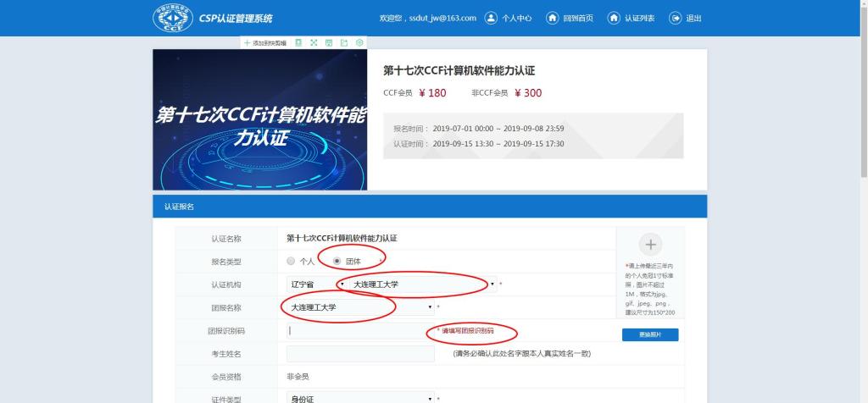Expand the 团报名称 dropdown
This screenshot has width=868, height=403.
(360, 307)
